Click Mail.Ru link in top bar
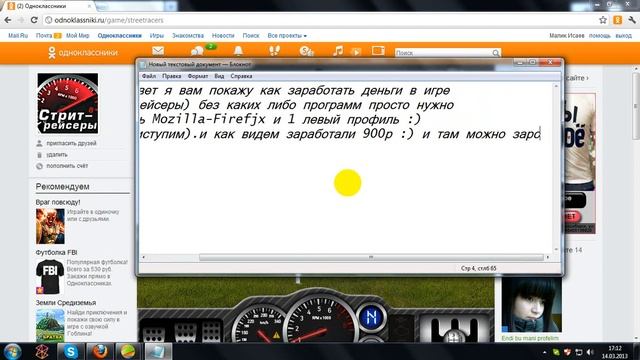The image size is (640, 360). (18, 36)
